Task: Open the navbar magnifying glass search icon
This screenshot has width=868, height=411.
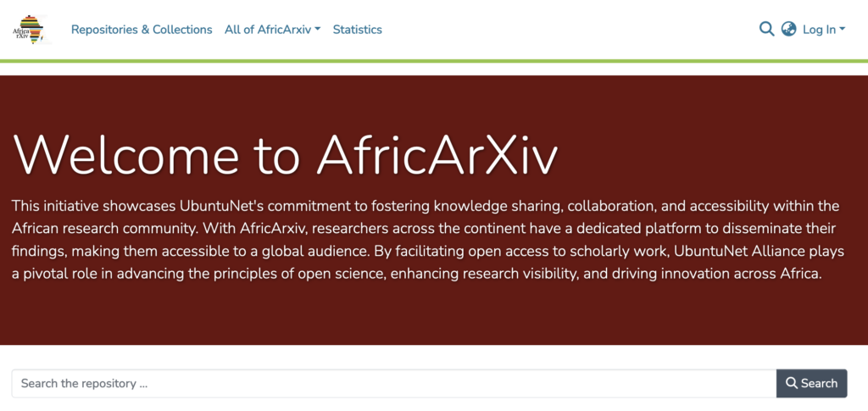Action: tap(766, 29)
